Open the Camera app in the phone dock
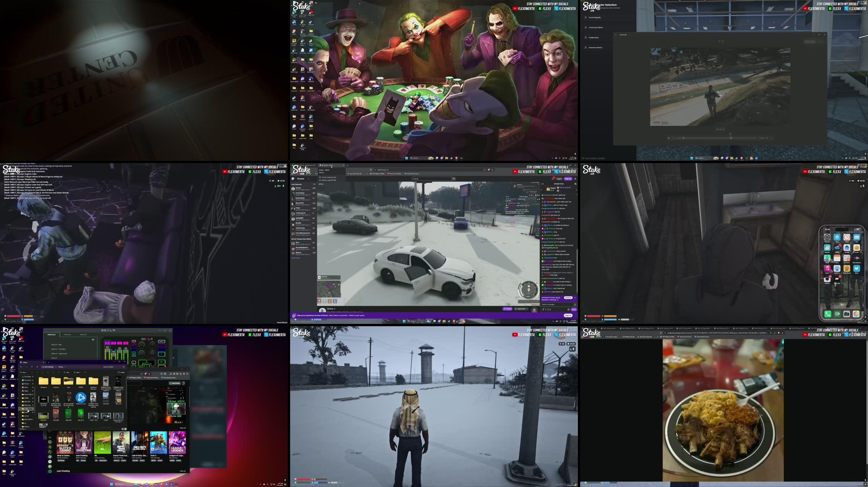This screenshot has height=487, width=868. click(x=846, y=314)
